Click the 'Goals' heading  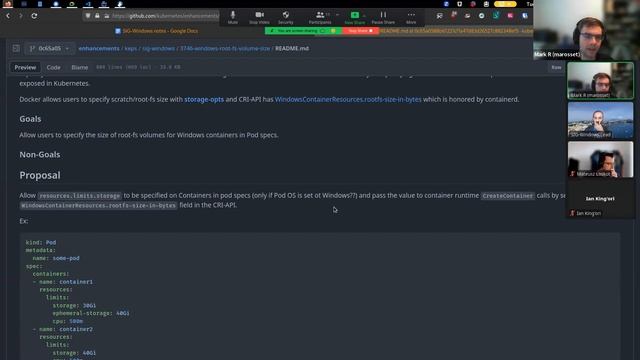coord(30,119)
